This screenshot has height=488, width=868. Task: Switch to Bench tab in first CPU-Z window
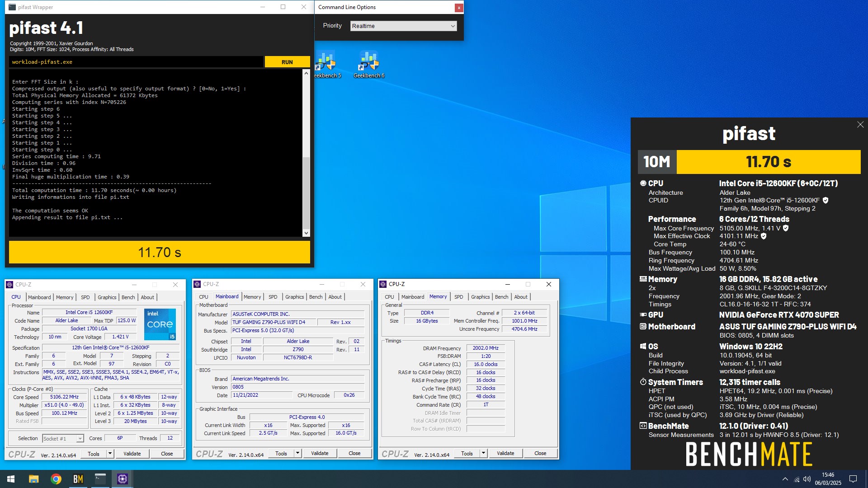click(x=128, y=297)
